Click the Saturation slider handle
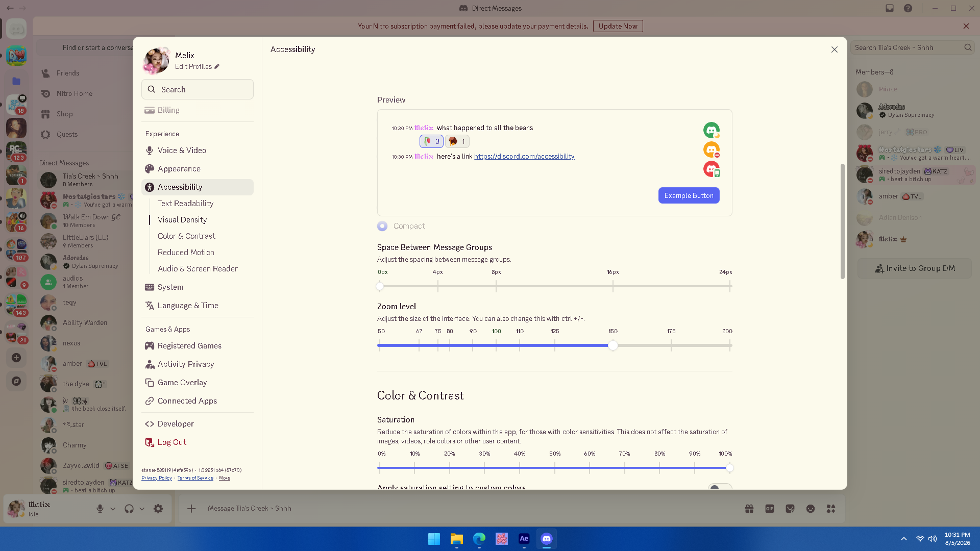The image size is (980, 551). (730, 468)
